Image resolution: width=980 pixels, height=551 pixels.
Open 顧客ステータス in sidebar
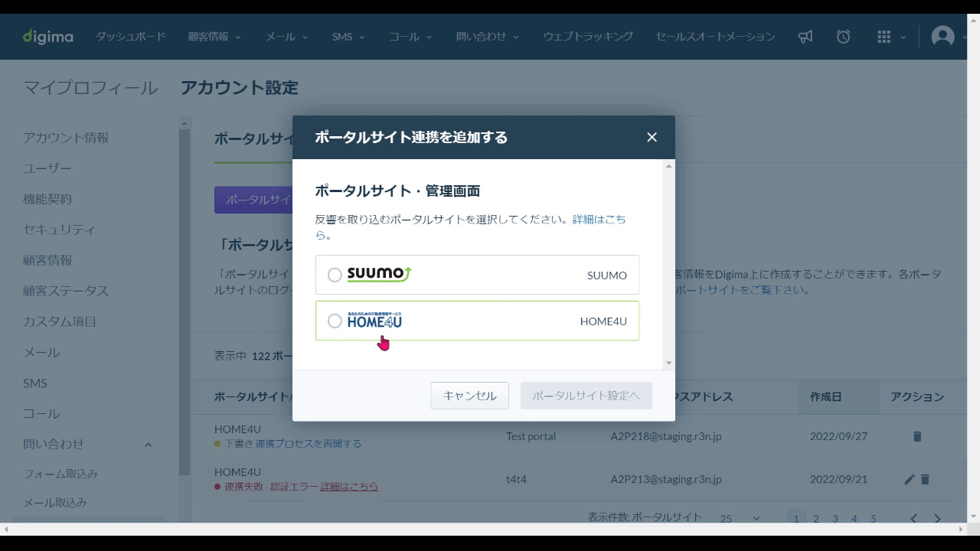[x=66, y=291]
